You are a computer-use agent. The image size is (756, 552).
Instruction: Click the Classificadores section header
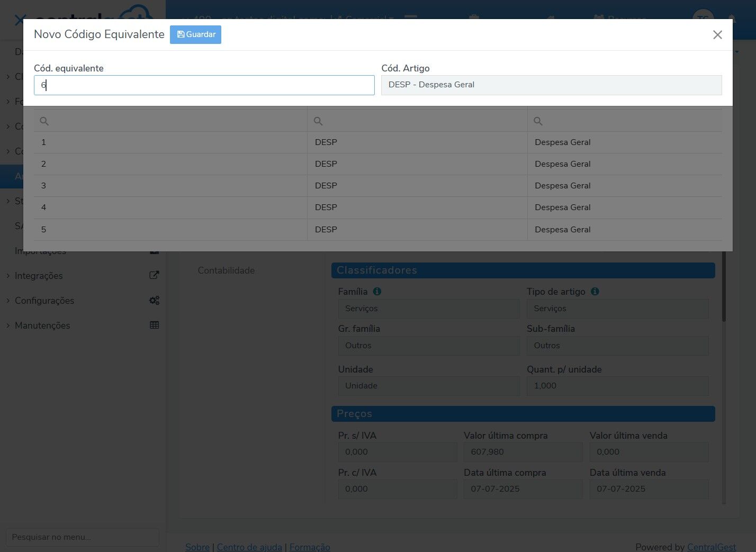(523, 270)
